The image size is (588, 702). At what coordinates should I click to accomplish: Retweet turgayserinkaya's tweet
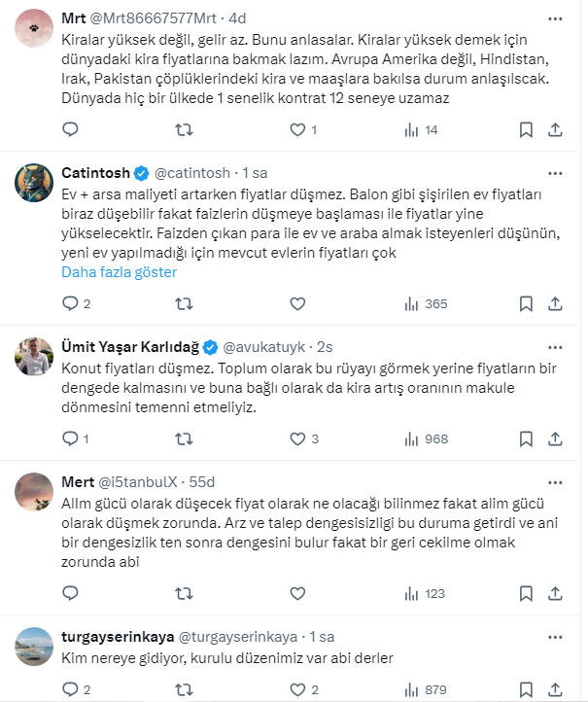[x=183, y=689]
